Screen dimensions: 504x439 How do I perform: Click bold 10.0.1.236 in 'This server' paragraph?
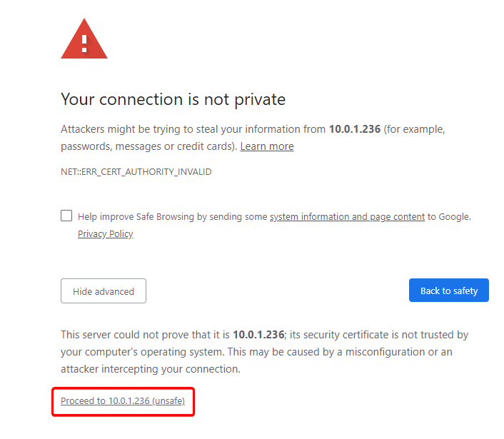(x=258, y=335)
